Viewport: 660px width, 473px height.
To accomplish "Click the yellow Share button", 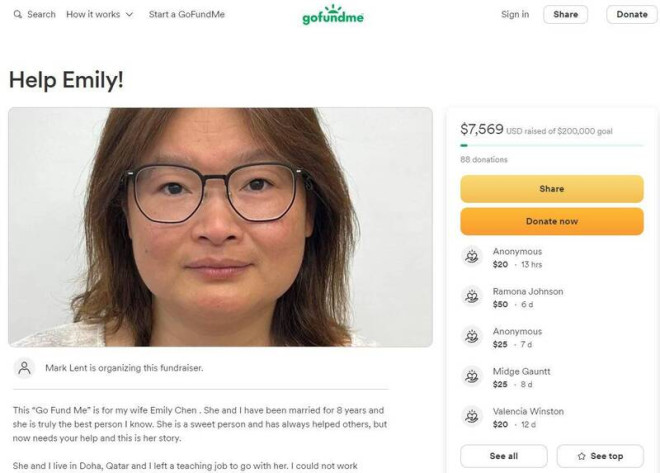I will click(x=551, y=189).
